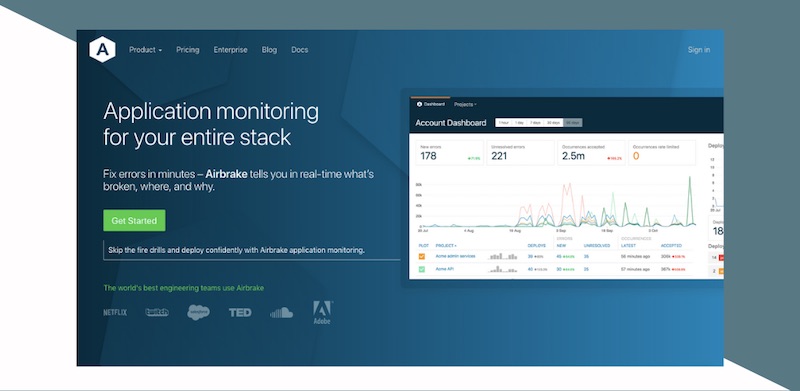Screen dimensions: 800x391
Task: Open the Product dropdown menu
Action: [x=145, y=50]
